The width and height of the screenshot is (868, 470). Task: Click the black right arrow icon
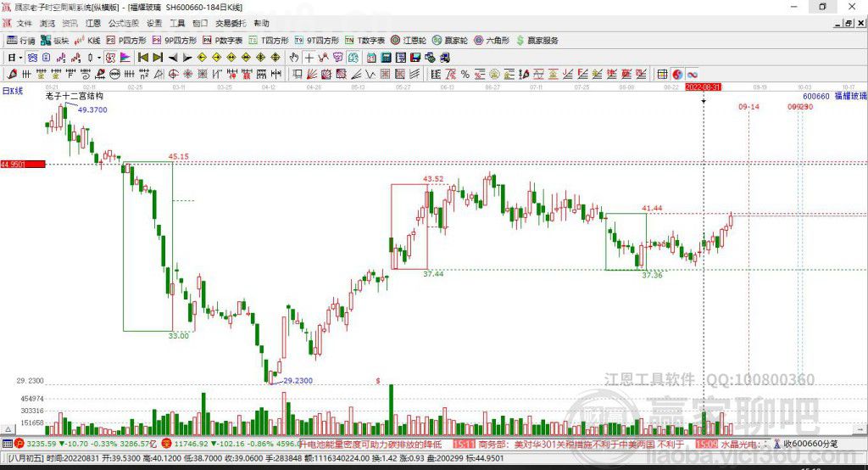coord(187,58)
